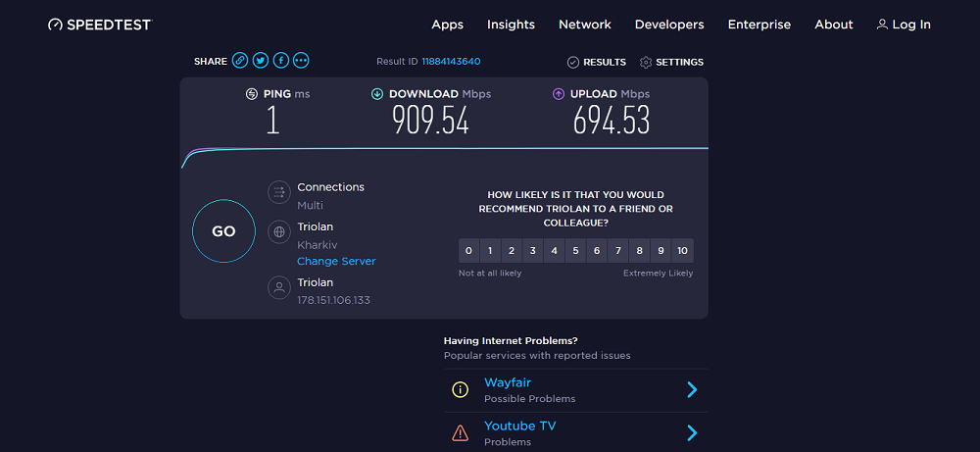Click the ping value 1
980x452 pixels.
[x=272, y=120]
